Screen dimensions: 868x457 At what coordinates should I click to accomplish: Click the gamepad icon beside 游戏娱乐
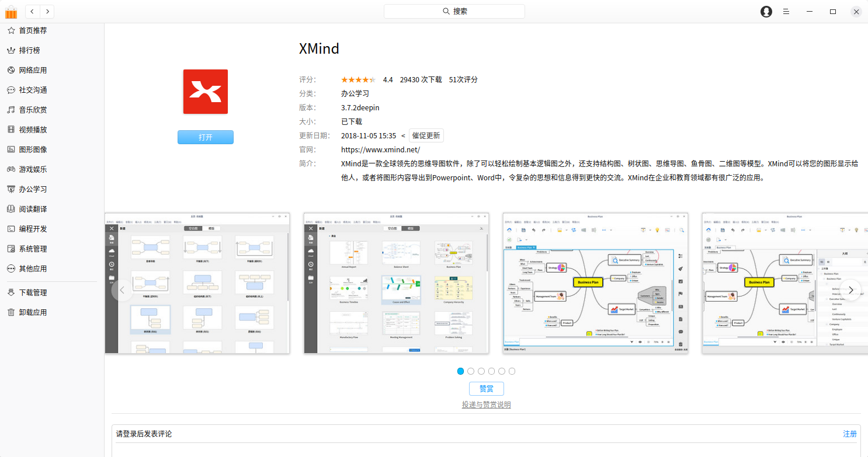pos(11,169)
